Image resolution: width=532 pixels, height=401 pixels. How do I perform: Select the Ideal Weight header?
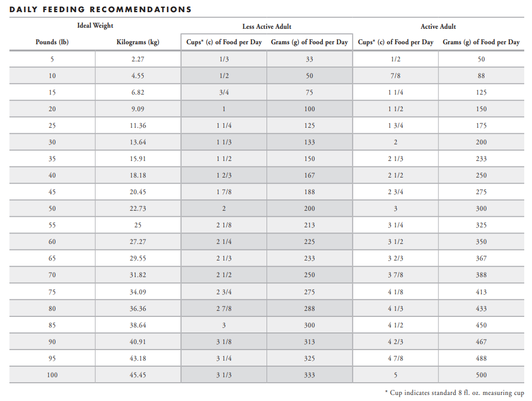tap(95, 25)
